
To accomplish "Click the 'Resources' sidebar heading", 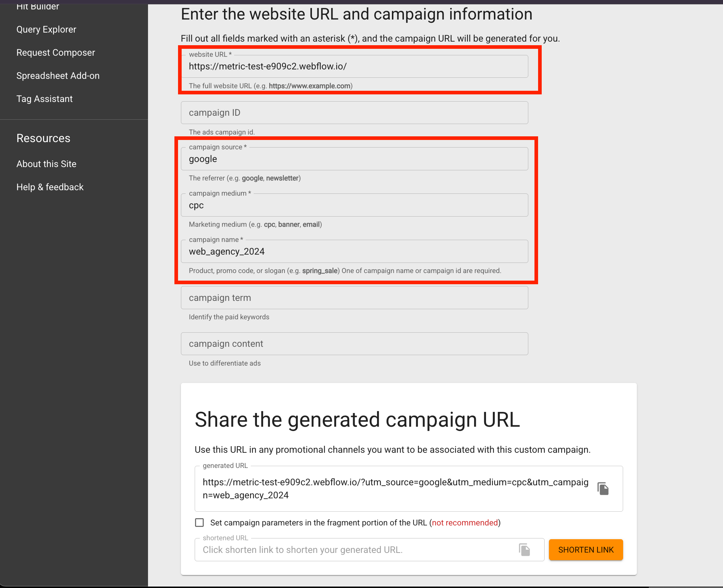I will pyautogui.click(x=43, y=138).
